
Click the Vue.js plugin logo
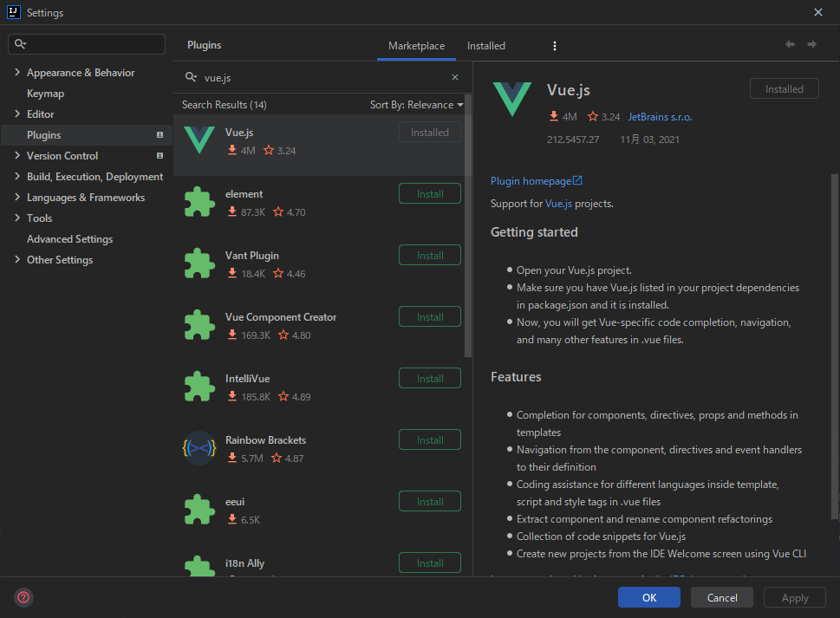[x=512, y=99]
